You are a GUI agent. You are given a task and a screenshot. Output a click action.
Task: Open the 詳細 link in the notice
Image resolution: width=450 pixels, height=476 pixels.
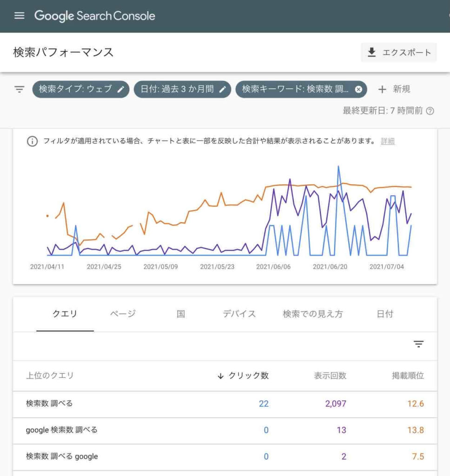click(387, 141)
